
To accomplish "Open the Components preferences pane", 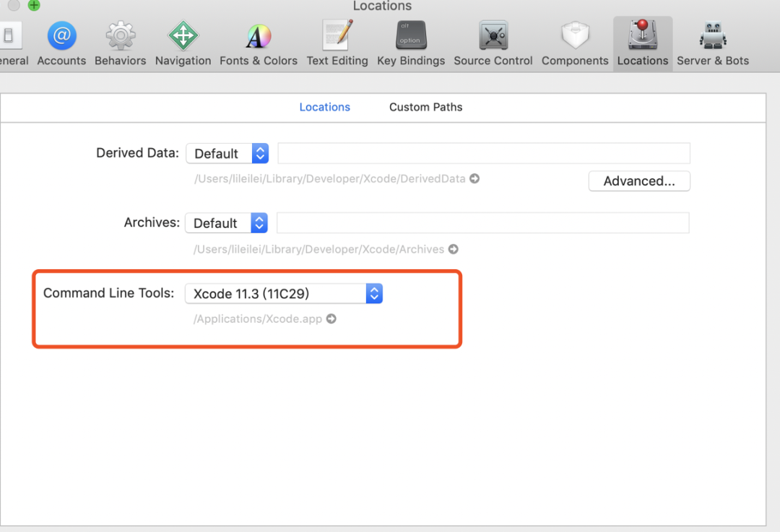I will pyautogui.click(x=575, y=44).
